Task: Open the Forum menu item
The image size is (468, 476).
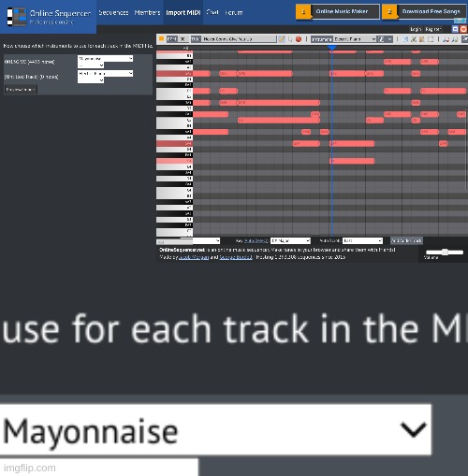Action: [x=234, y=13]
